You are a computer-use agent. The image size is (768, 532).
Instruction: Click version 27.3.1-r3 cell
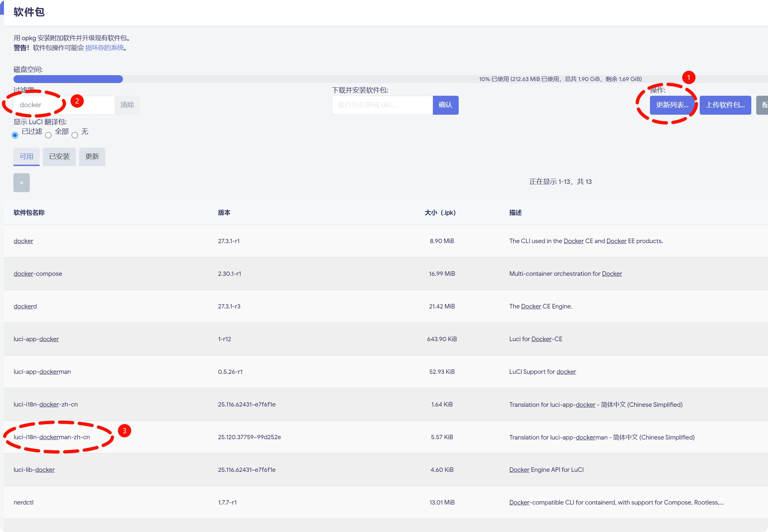tap(229, 306)
